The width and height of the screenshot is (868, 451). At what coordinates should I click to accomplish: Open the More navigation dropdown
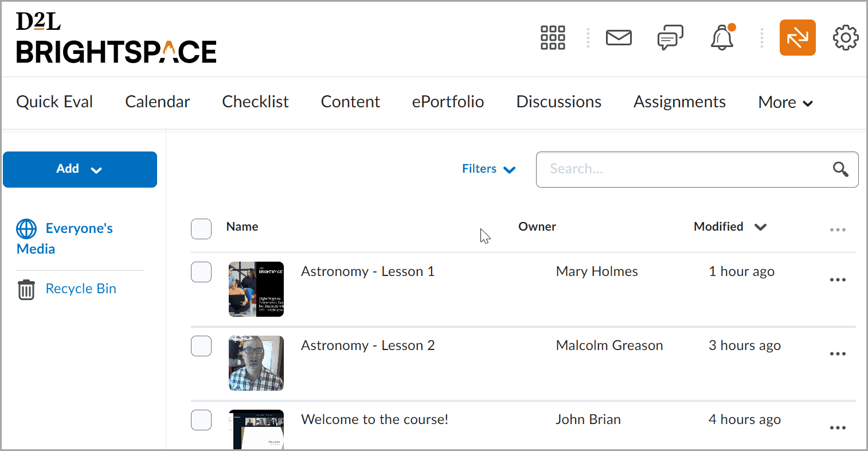pyautogui.click(x=785, y=103)
